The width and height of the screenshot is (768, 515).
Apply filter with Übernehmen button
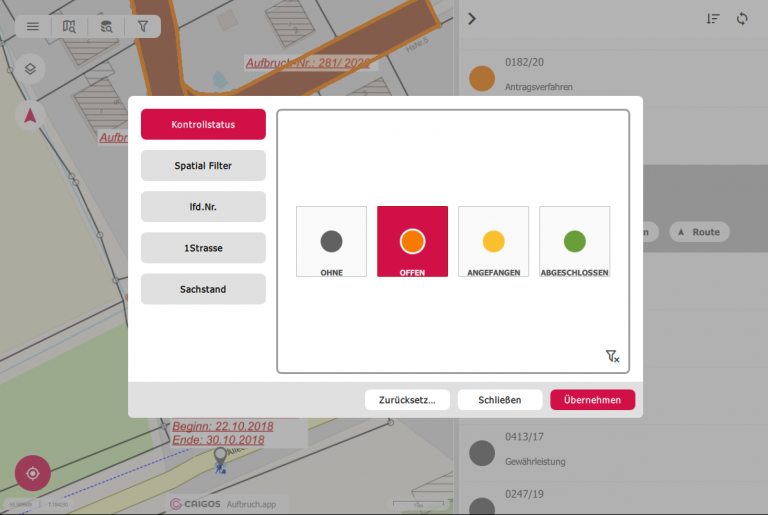[593, 400]
